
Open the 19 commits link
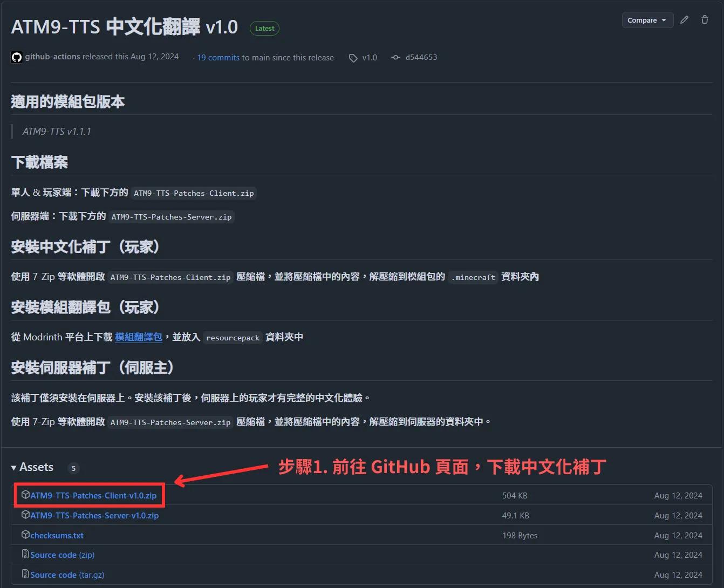tap(218, 57)
